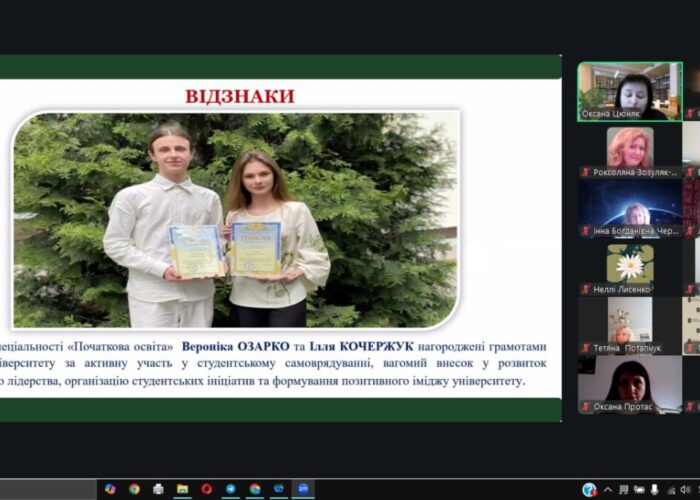Expand hidden system tray icons chevron

pos(607,489)
